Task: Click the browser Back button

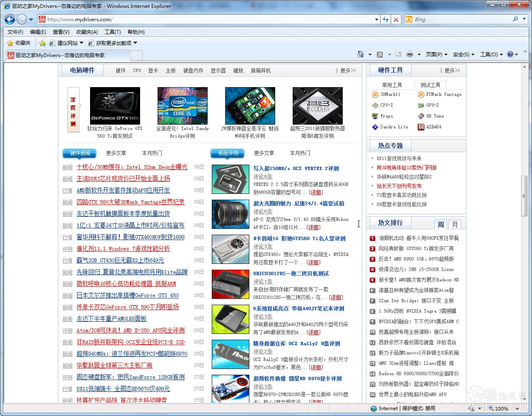Action: pyautogui.click(x=10, y=19)
